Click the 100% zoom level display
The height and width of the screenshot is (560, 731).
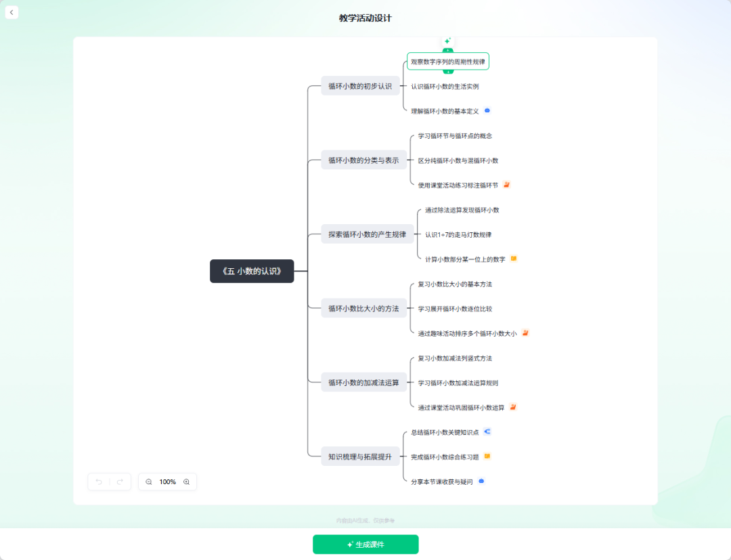[168, 482]
